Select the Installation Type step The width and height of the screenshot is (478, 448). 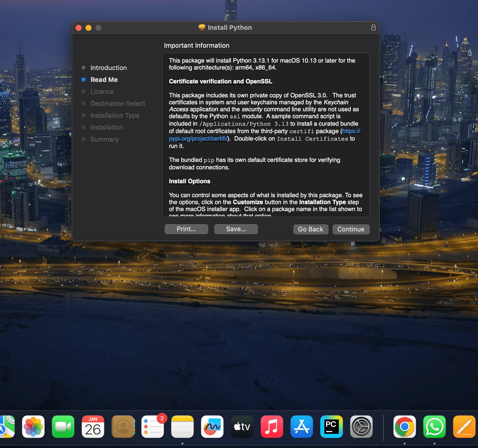point(115,115)
